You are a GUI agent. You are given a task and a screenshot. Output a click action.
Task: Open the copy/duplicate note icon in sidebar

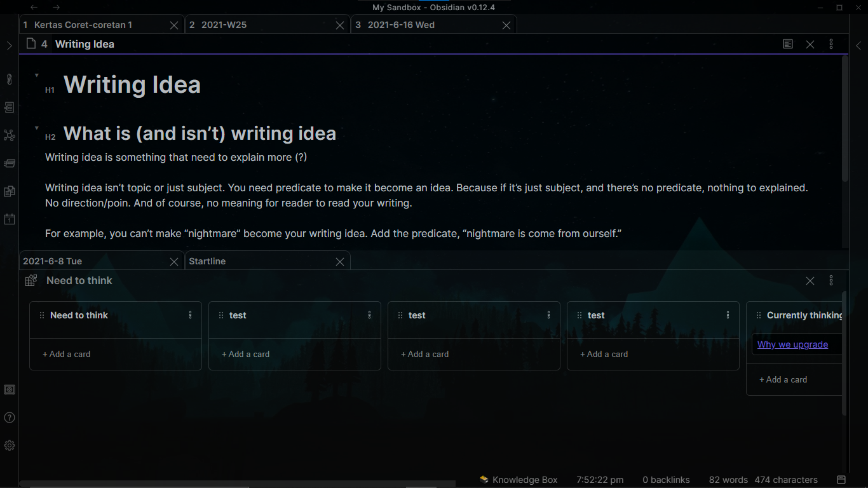9,191
